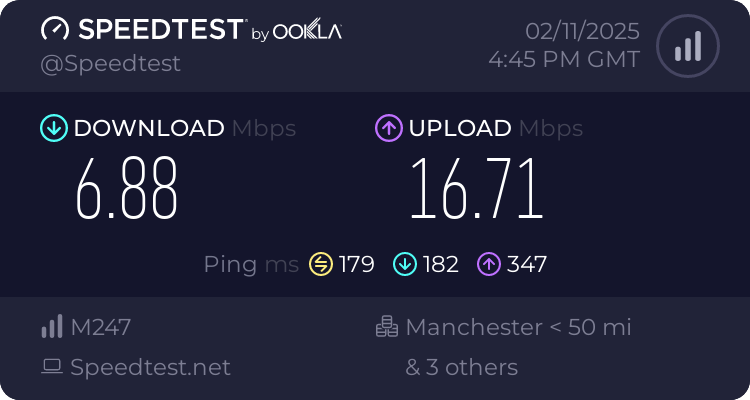Click the cyan download arrow icon

click(x=54, y=128)
